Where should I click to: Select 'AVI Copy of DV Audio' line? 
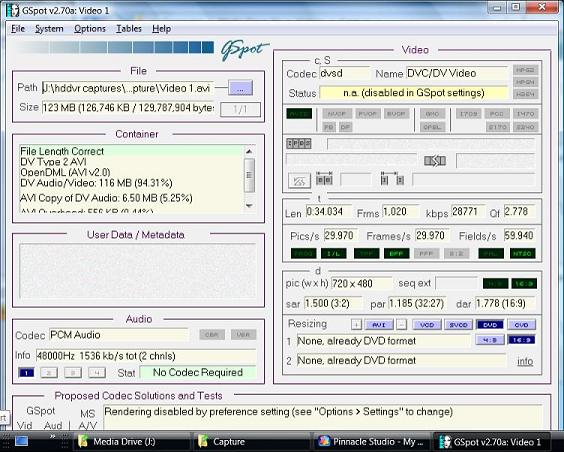click(106, 198)
